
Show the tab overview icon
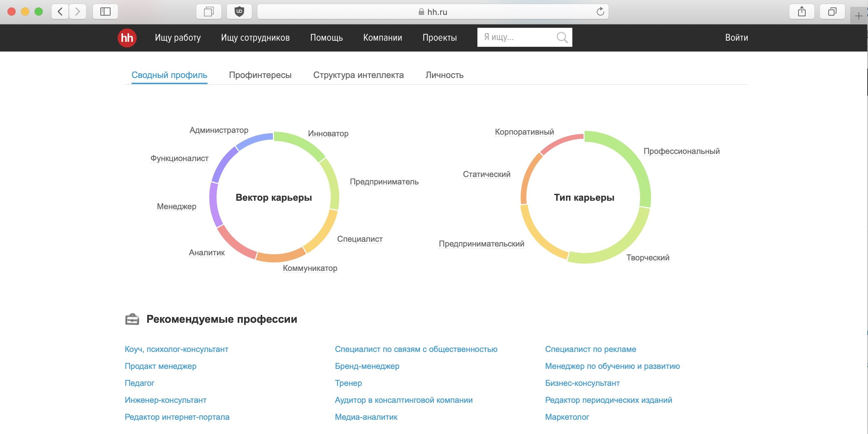point(832,12)
